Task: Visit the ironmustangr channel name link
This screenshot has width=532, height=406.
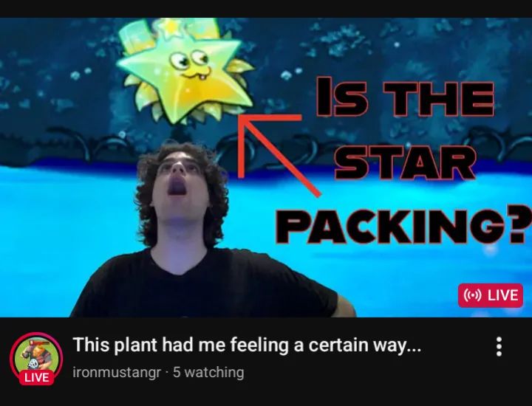Action: (x=117, y=372)
